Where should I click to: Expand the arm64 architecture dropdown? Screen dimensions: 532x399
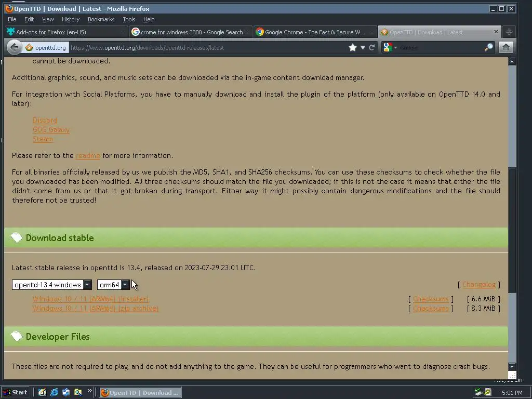pyautogui.click(x=113, y=285)
